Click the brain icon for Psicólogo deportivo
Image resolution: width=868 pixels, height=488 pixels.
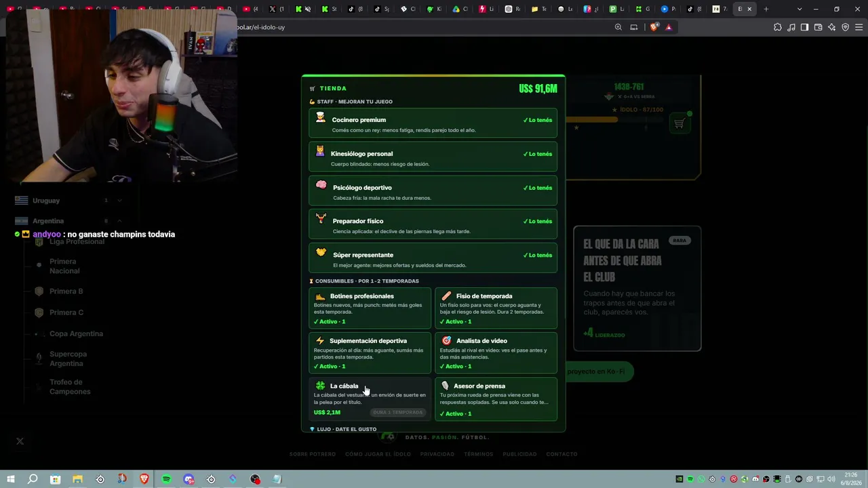coord(321,185)
